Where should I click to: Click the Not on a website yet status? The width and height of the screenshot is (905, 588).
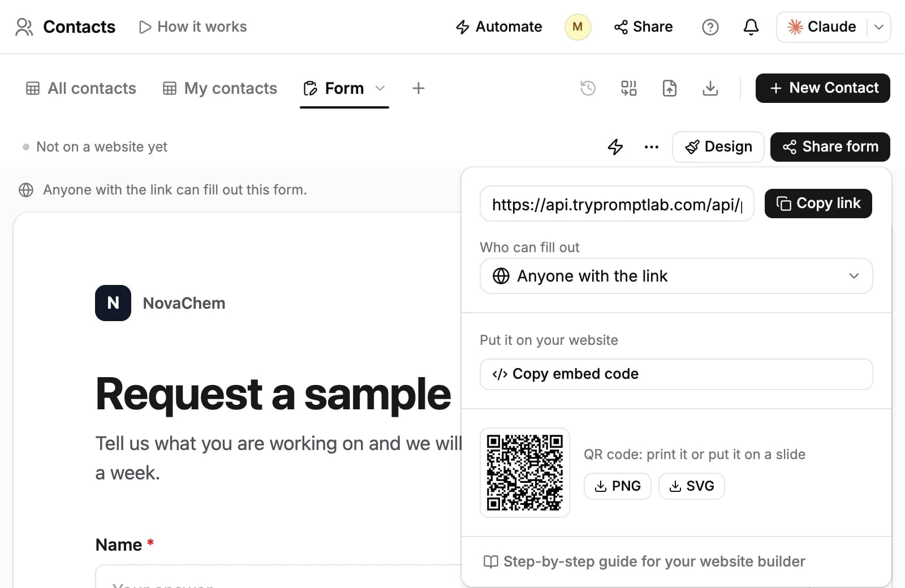pyautogui.click(x=95, y=147)
